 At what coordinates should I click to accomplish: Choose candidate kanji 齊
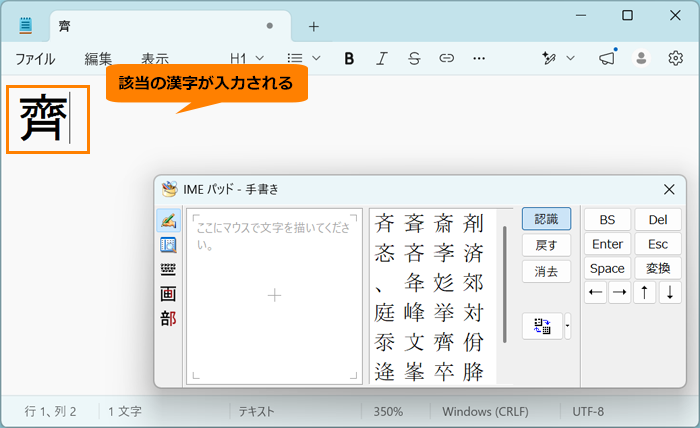[x=443, y=342]
